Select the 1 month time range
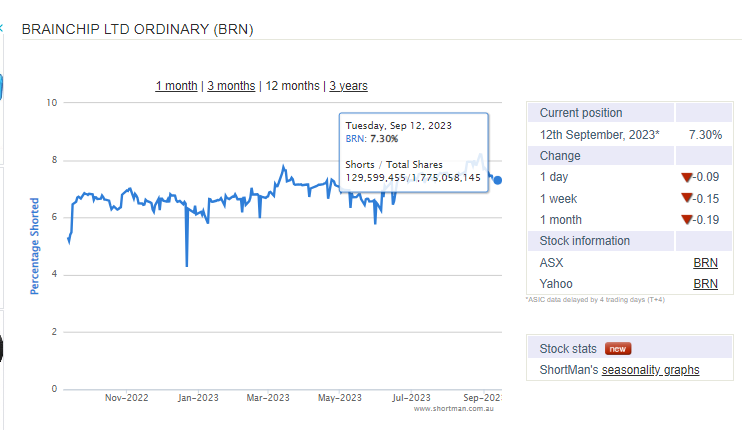This screenshot has height=430, width=751. [x=176, y=86]
